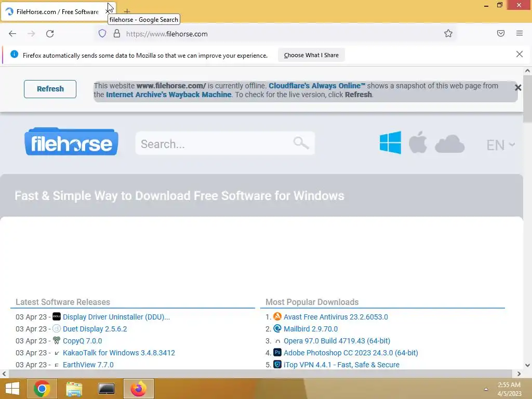Go back to the previous page
The image size is (532, 399).
point(12,34)
